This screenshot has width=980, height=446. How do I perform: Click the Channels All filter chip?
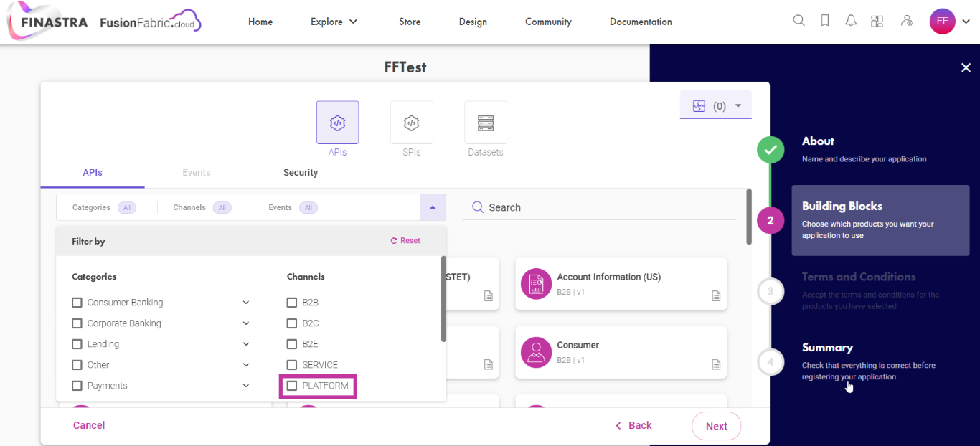(x=222, y=208)
